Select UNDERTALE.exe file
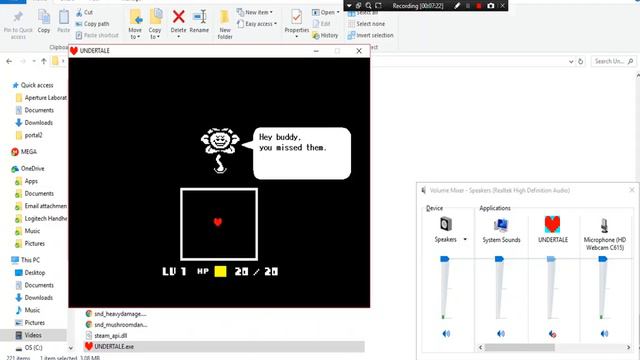 224,347
